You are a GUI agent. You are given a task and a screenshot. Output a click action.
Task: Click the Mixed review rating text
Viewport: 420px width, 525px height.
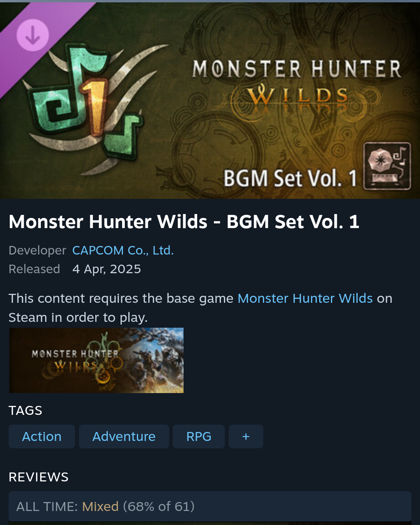(x=100, y=506)
